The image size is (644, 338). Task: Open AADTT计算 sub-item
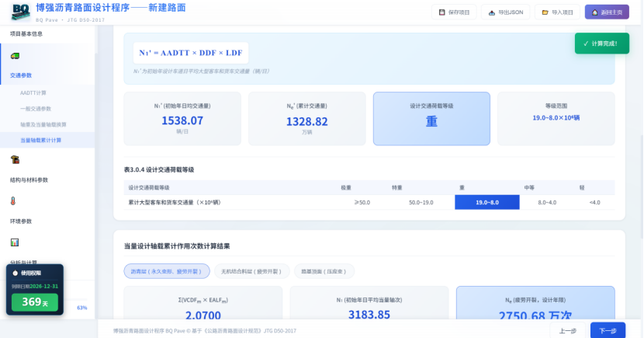pyautogui.click(x=33, y=93)
